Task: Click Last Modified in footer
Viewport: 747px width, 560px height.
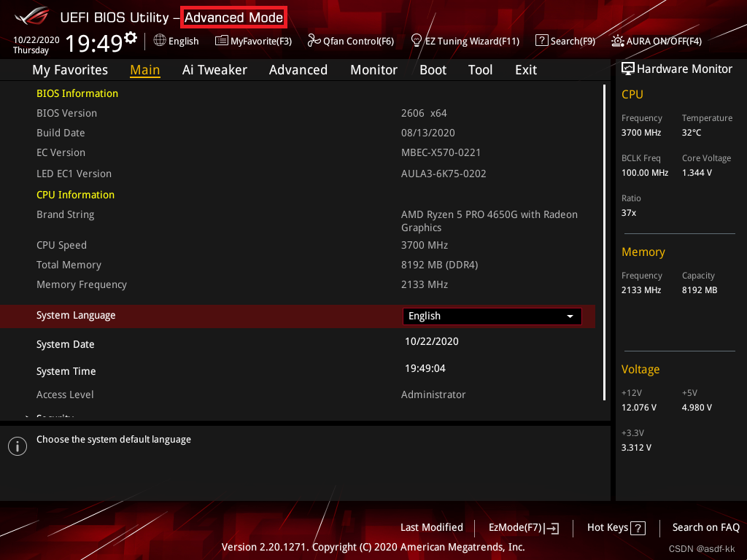Action: 432,528
